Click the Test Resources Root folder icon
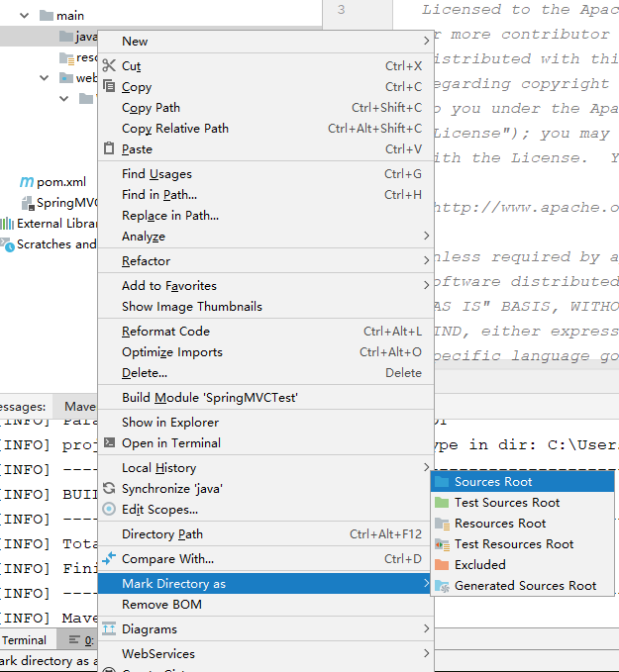Screen dimensions: 619x672 tap(442, 544)
